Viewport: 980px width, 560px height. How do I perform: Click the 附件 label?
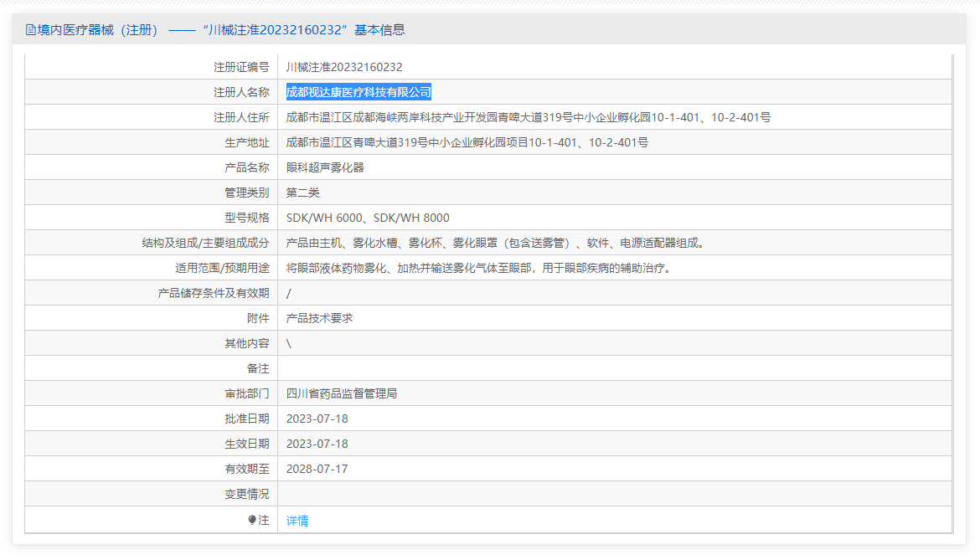[x=258, y=318]
